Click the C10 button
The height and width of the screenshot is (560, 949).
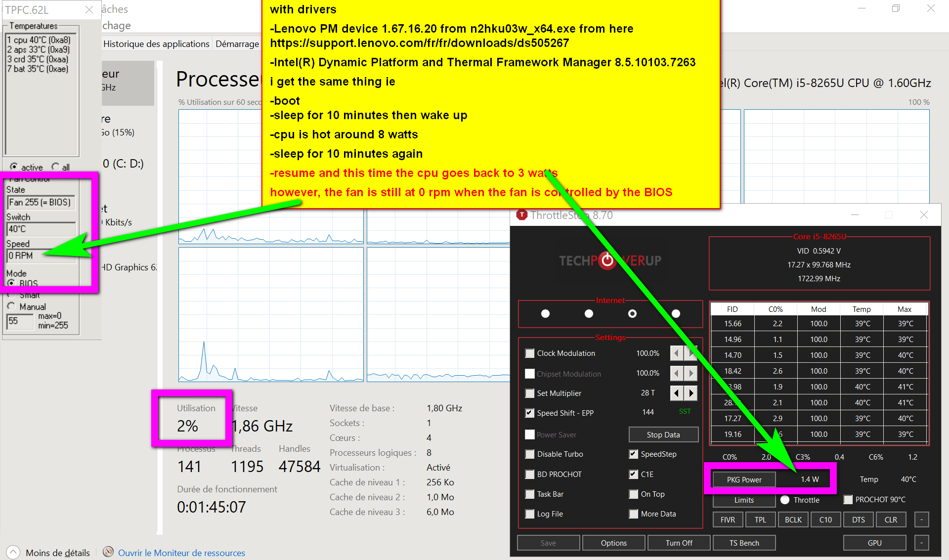825,519
